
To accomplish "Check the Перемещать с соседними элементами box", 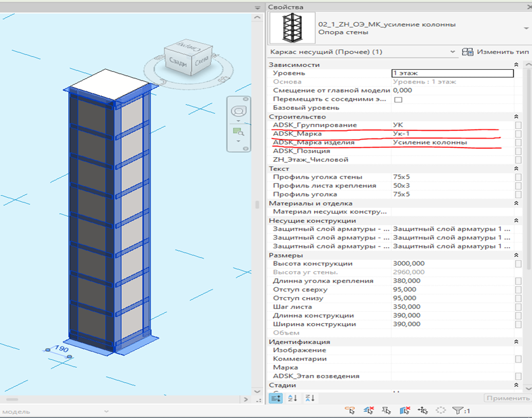I will click(x=398, y=99).
